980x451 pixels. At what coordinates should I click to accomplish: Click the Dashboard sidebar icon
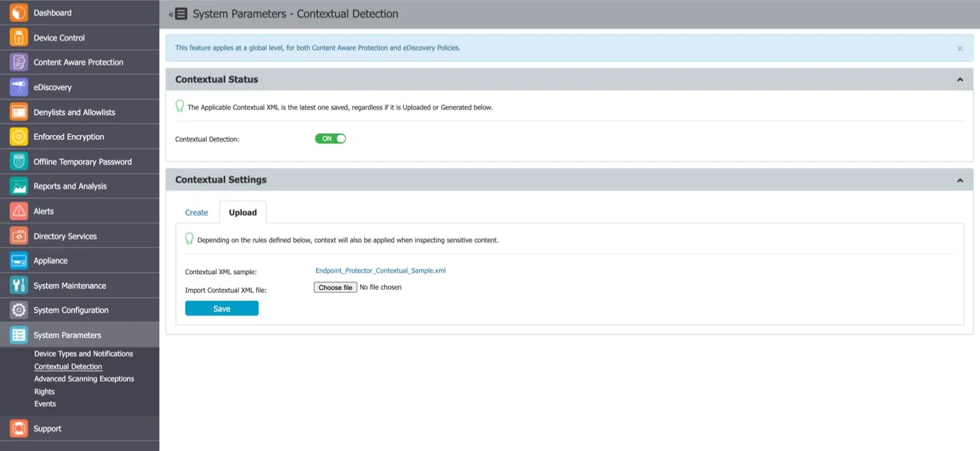(x=18, y=13)
